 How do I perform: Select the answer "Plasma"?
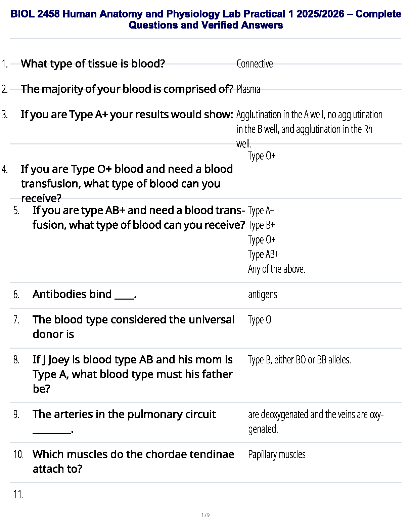point(248,89)
